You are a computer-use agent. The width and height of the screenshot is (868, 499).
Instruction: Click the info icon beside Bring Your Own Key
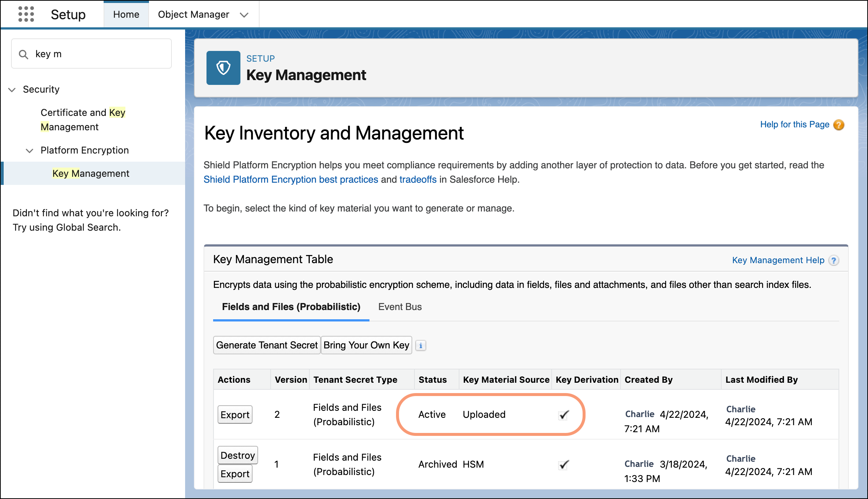point(421,345)
